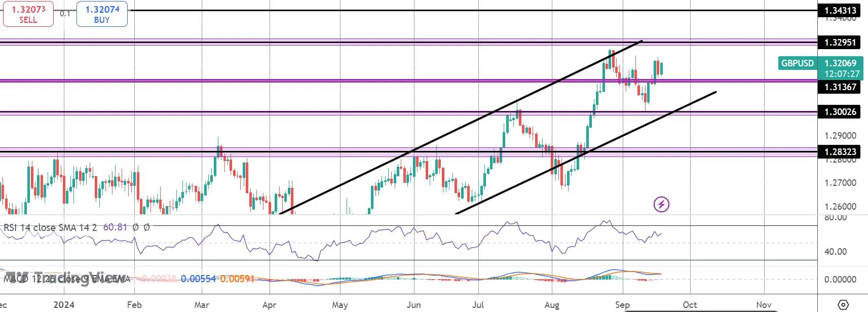Select the 1.32951 price level label
The height and width of the screenshot is (312, 868).
(x=840, y=43)
